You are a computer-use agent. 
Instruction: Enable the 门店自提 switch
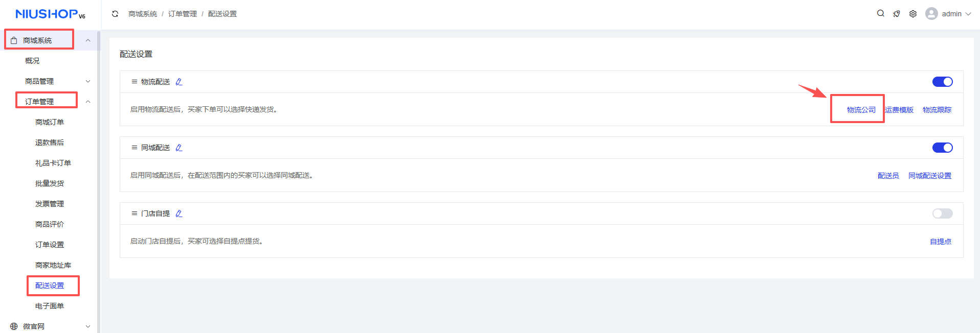coord(942,213)
